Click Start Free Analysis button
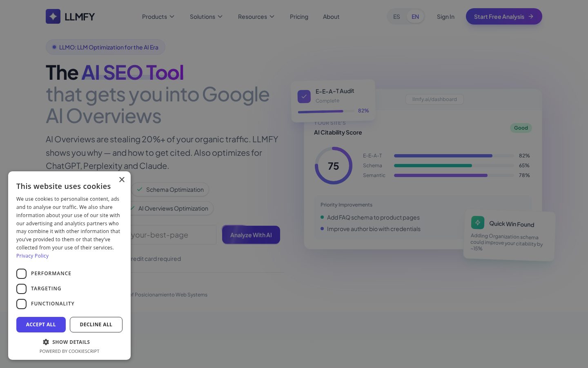The height and width of the screenshot is (368, 588). pyautogui.click(x=504, y=16)
